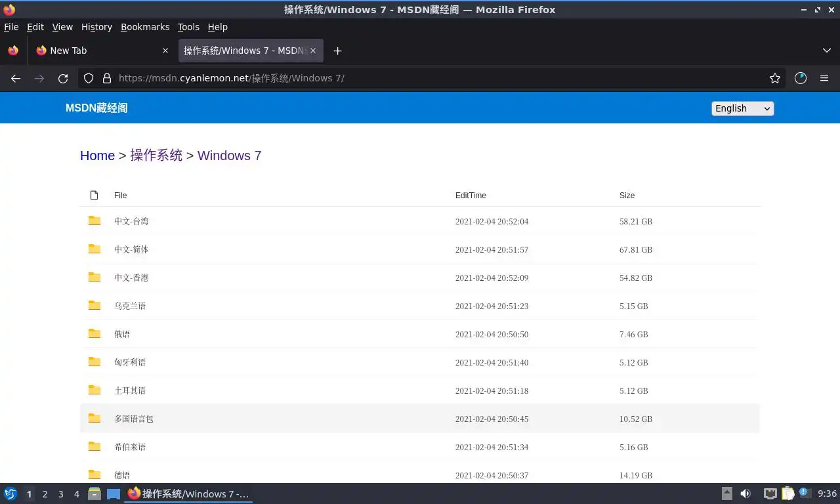Click the taskbar clock showing 9:36
The height and width of the screenshot is (504, 840).
click(x=827, y=493)
